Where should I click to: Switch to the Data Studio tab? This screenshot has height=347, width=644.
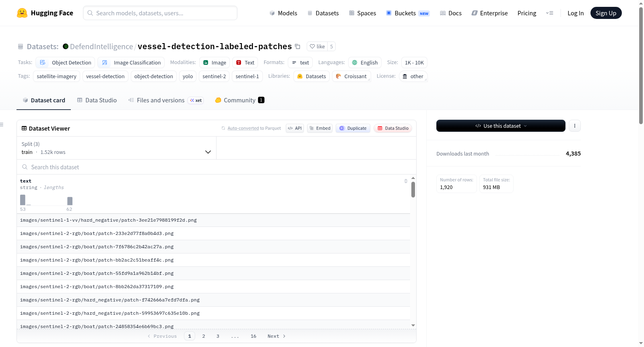click(97, 100)
